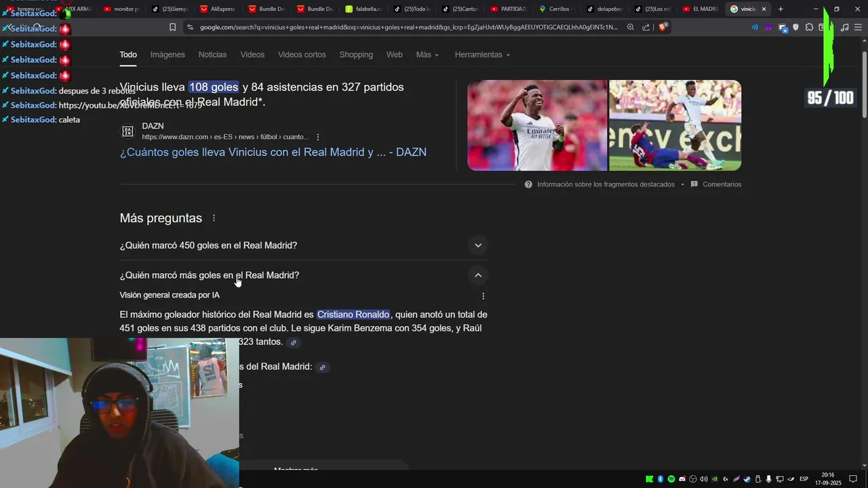
Task: Click the DAZN site favicon
Action: [127, 131]
